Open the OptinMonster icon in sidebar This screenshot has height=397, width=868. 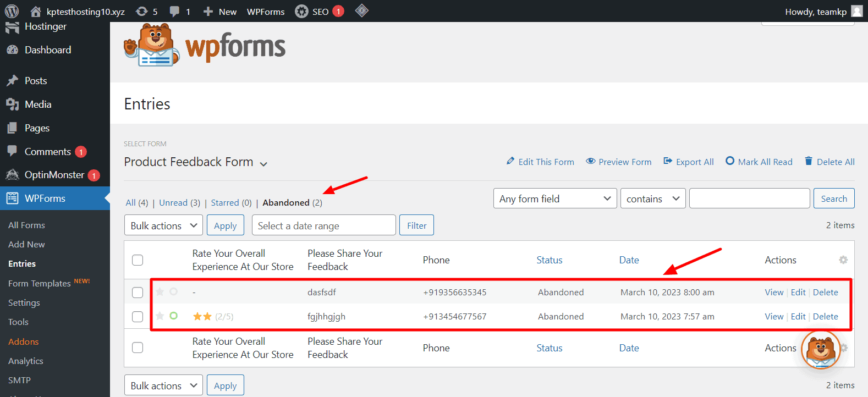(x=12, y=175)
